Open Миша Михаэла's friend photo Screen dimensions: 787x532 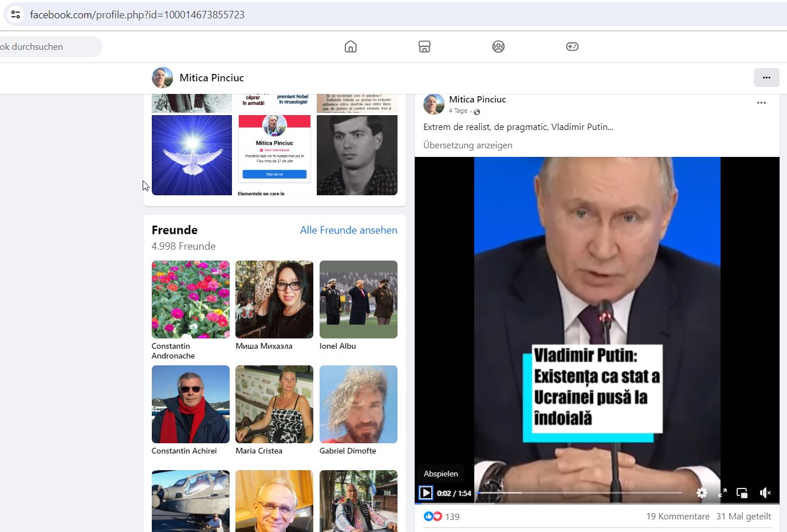point(274,300)
